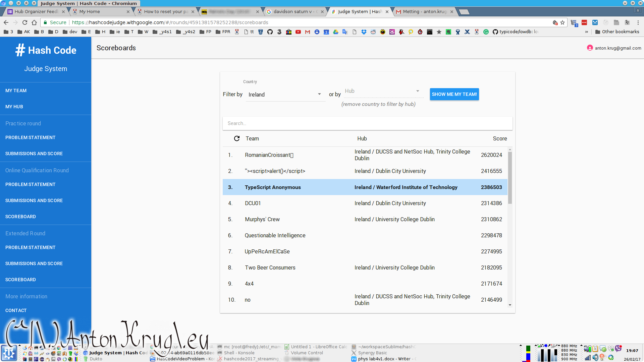Open the FPR bookmark folder
The width and height of the screenshot is (644, 362).
223,32
